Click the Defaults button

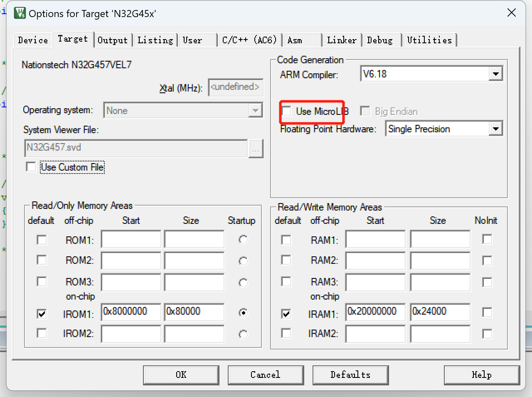point(350,375)
